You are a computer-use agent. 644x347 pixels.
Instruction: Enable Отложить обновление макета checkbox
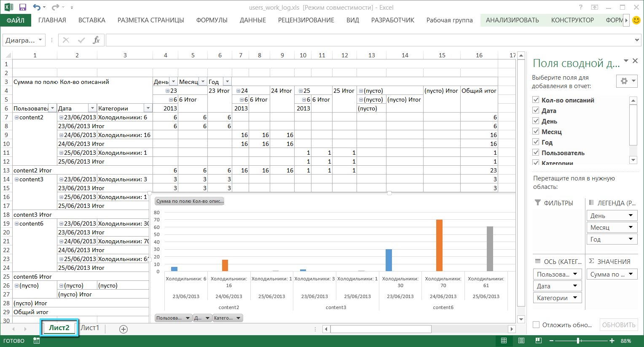tap(536, 325)
